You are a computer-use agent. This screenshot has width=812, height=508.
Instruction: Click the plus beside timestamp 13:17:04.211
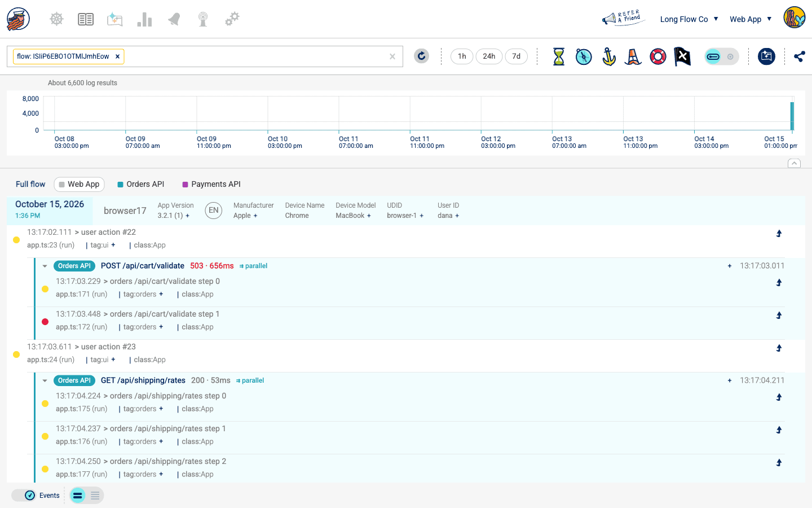coord(730,380)
